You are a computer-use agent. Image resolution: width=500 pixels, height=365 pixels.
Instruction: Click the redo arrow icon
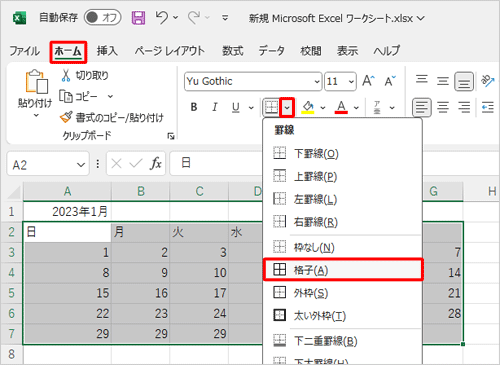coord(194,17)
